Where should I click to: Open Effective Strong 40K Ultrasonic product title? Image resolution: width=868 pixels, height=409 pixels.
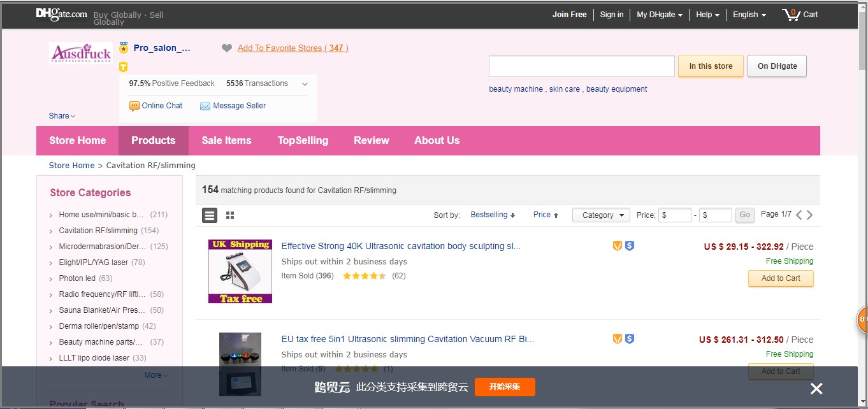coord(401,246)
